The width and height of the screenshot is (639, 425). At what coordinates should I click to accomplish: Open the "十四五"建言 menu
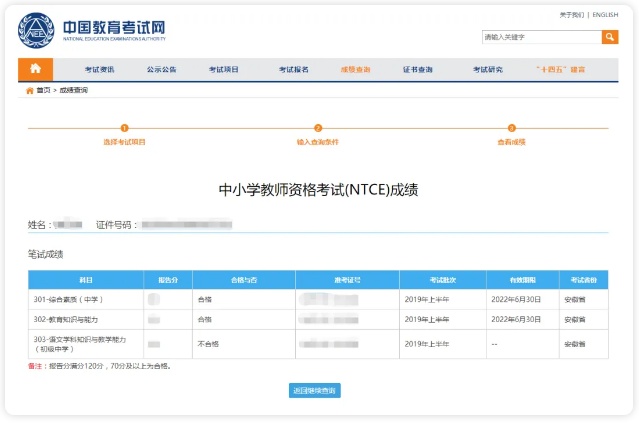click(x=561, y=70)
